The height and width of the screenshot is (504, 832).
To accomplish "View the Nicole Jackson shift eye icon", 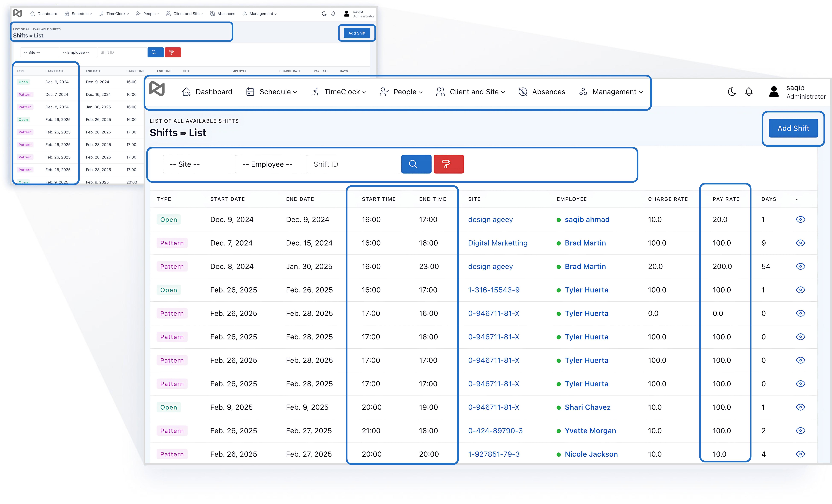I will pyautogui.click(x=800, y=454).
